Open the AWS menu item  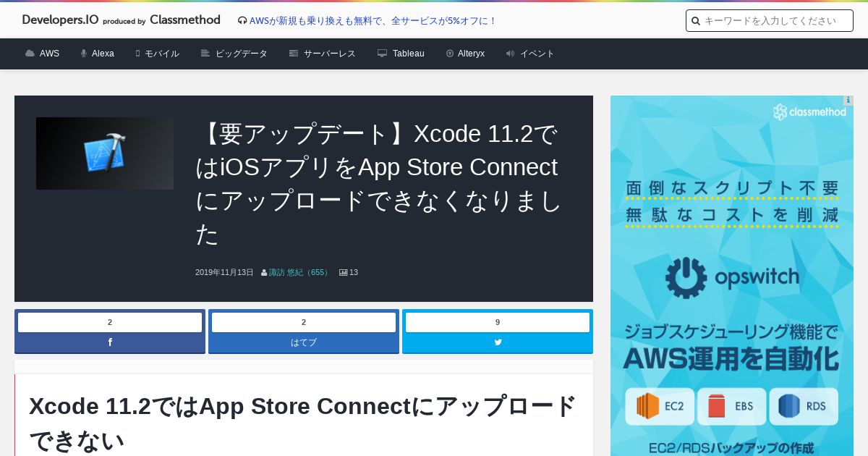[x=49, y=54]
